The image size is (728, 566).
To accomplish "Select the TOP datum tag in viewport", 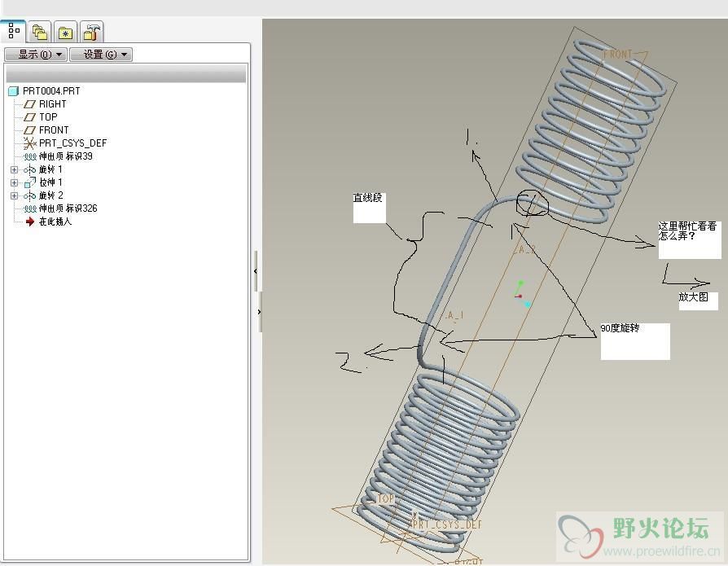I will click(x=385, y=498).
